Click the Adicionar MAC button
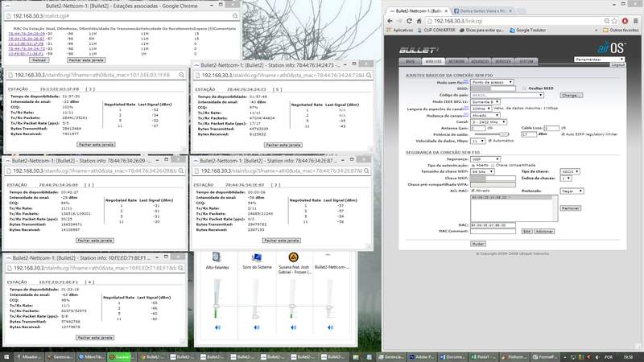Image resolution: width=644 pixels, height=362 pixels. pyautogui.click(x=544, y=232)
